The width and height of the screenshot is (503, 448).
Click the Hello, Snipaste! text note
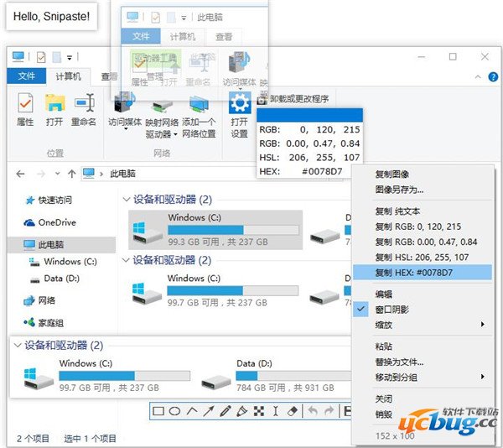click(51, 17)
